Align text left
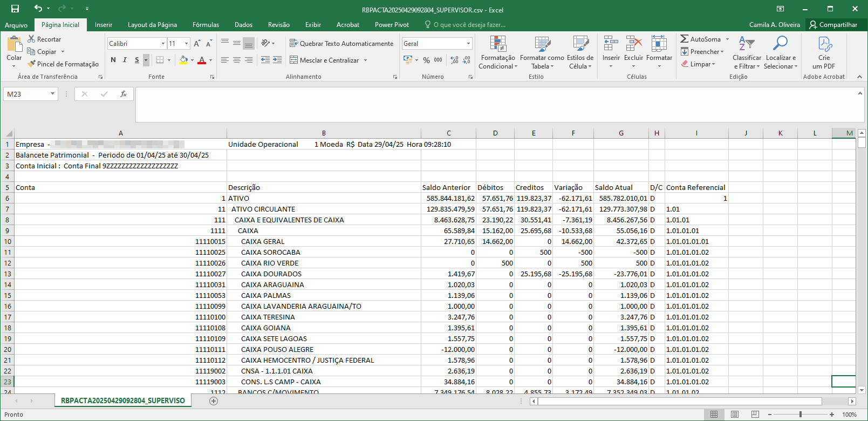The height and width of the screenshot is (421, 868). [225, 60]
